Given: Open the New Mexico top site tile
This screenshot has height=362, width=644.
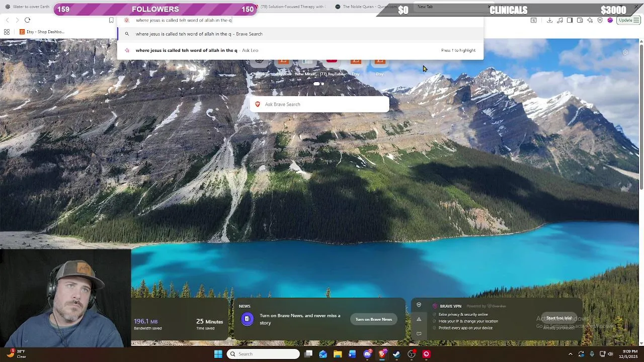Looking at the screenshot, I should click(307, 66).
